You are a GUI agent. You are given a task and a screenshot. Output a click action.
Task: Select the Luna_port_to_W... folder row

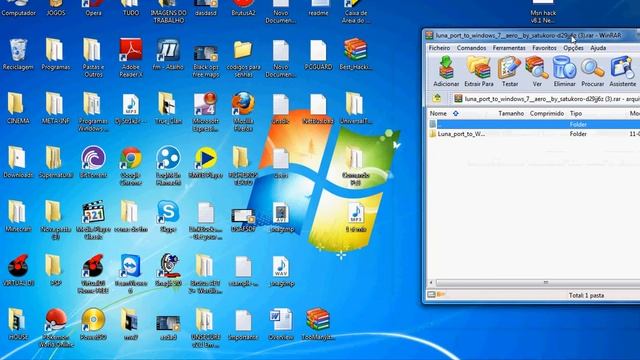point(533,134)
